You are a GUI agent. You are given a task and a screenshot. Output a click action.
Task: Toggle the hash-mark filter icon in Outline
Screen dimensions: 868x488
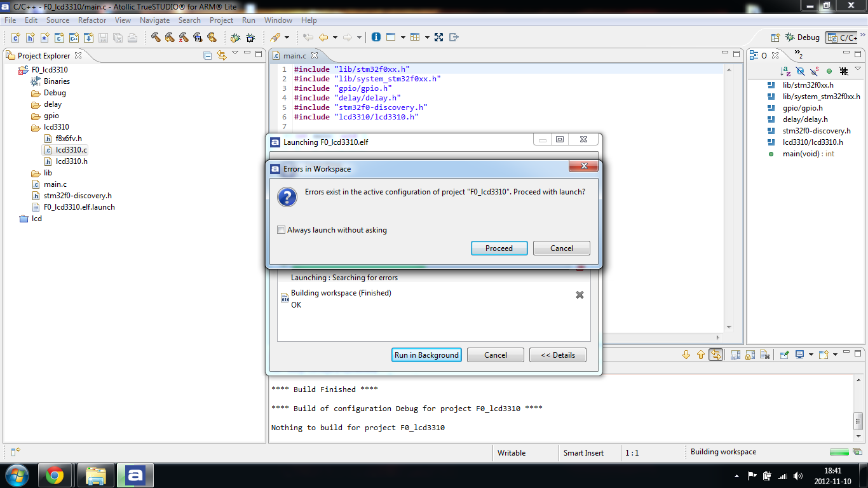(844, 71)
